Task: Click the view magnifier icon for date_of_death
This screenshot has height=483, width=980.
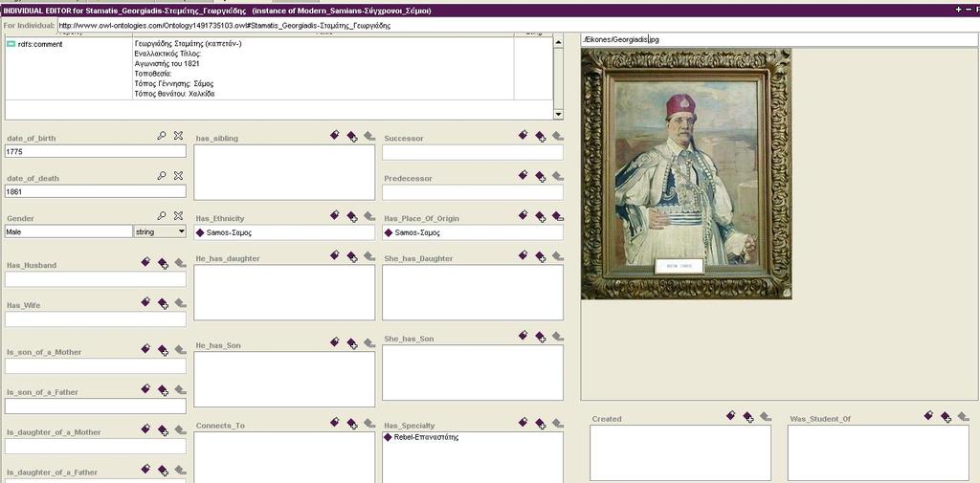Action: coord(161,176)
